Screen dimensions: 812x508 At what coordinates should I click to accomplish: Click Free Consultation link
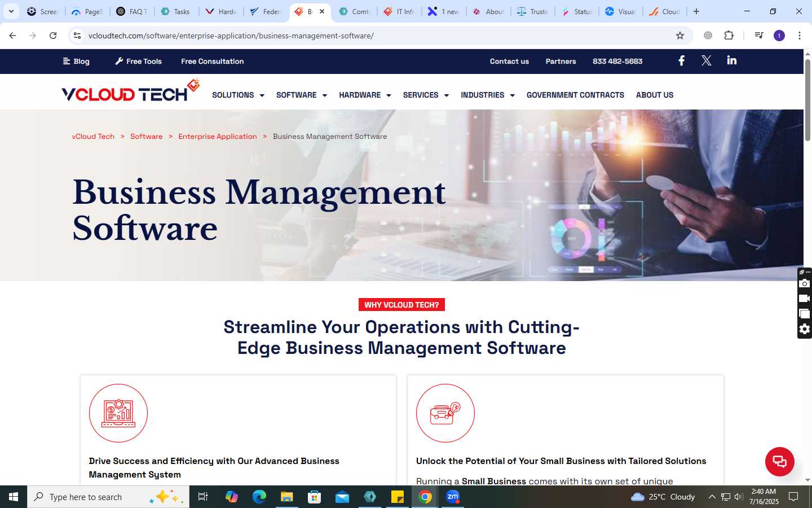click(x=213, y=61)
